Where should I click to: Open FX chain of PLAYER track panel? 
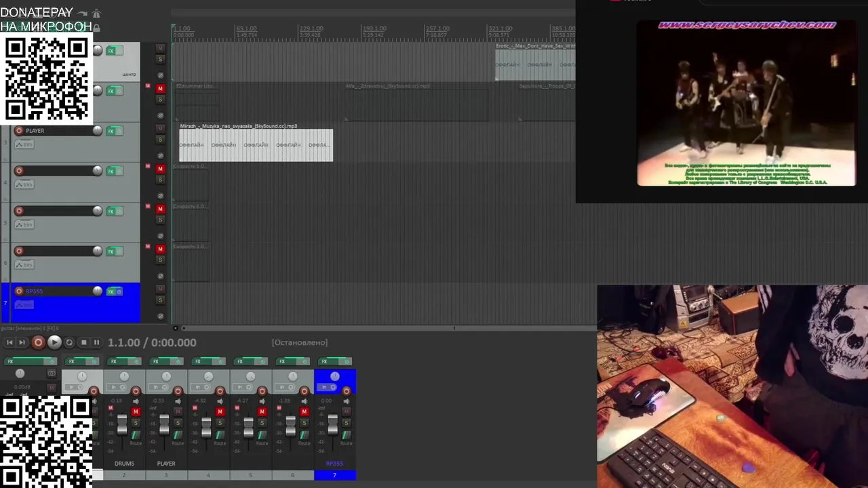point(111,131)
